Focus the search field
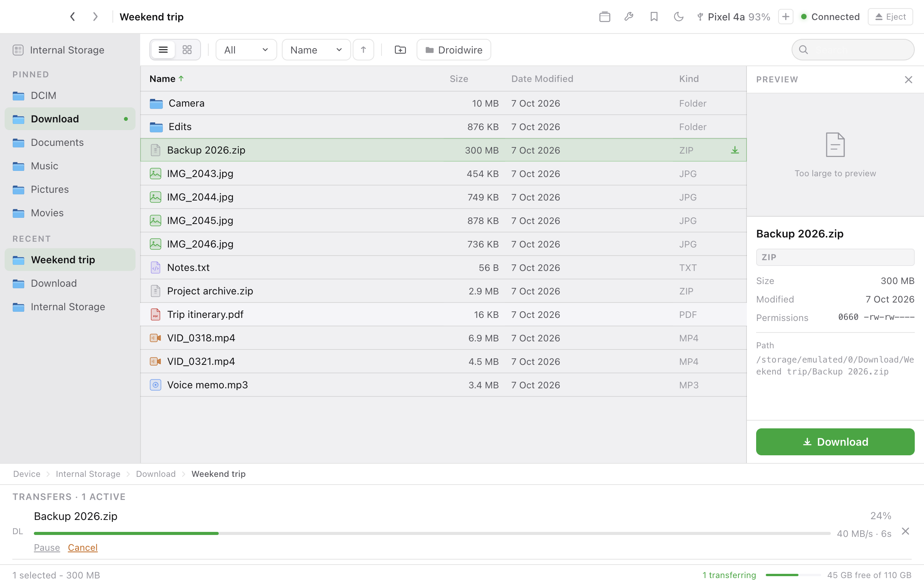 coord(853,50)
